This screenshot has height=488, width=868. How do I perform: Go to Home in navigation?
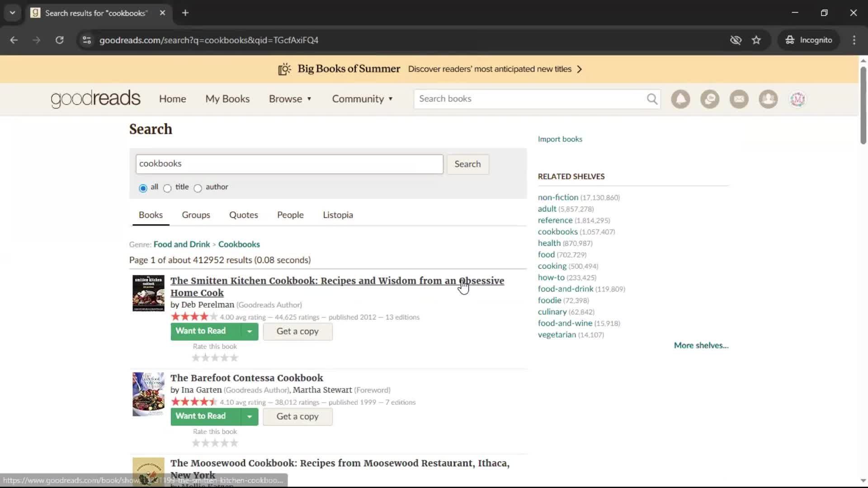(172, 99)
